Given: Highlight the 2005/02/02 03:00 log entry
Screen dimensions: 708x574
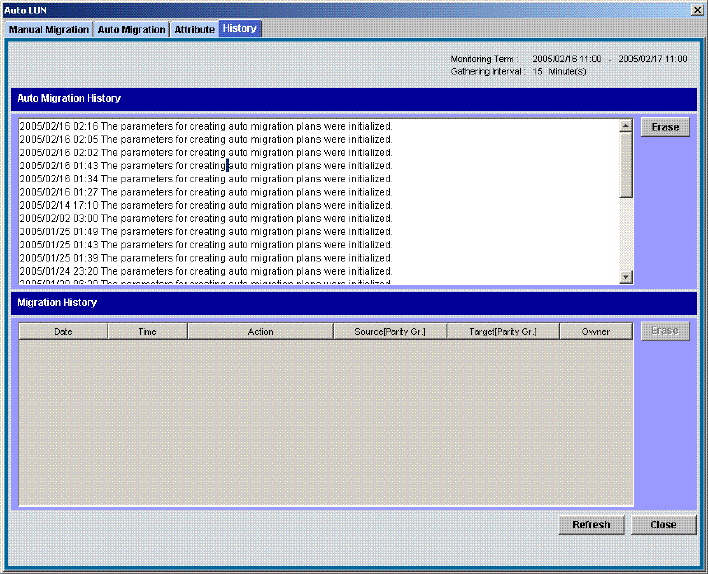Looking at the screenshot, I should pos(205,218).
